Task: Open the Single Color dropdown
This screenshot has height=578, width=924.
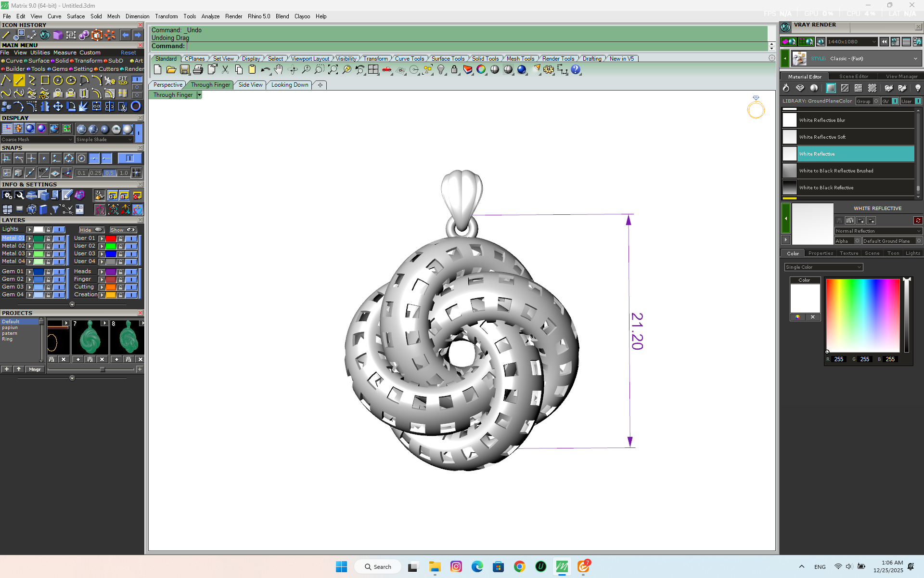Action: pos(823,267)
